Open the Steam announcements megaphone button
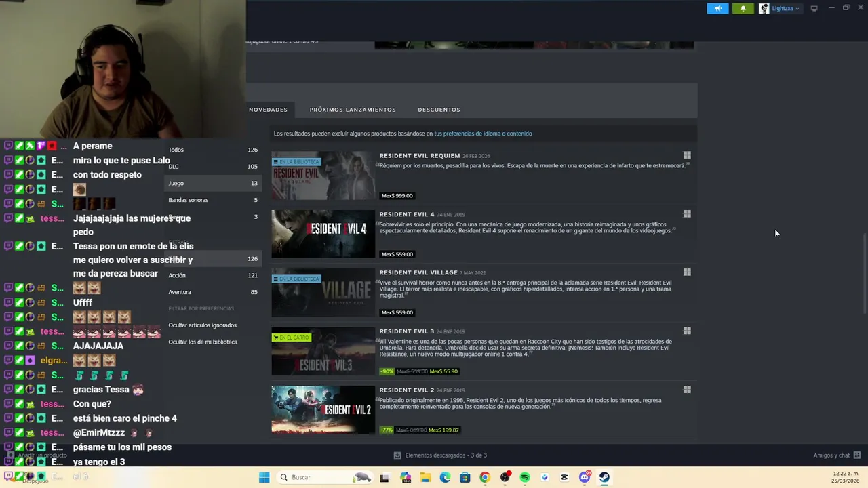This screenshot has width=868, height=488. [717, 8]
